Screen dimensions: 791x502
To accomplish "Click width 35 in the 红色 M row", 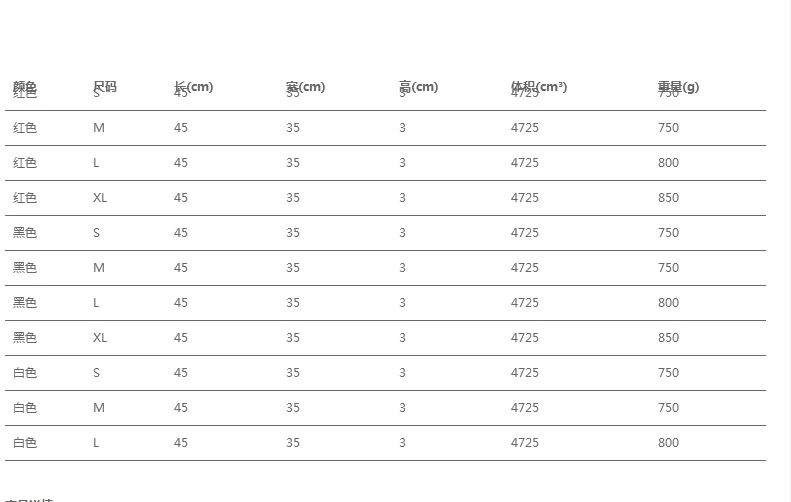I will (x=293, y=128).
